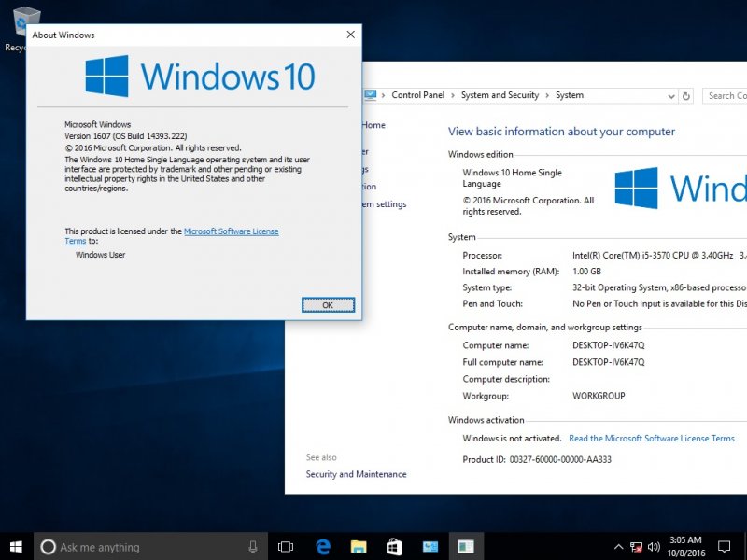Click the computer icon in the address bar

point(370,95)
